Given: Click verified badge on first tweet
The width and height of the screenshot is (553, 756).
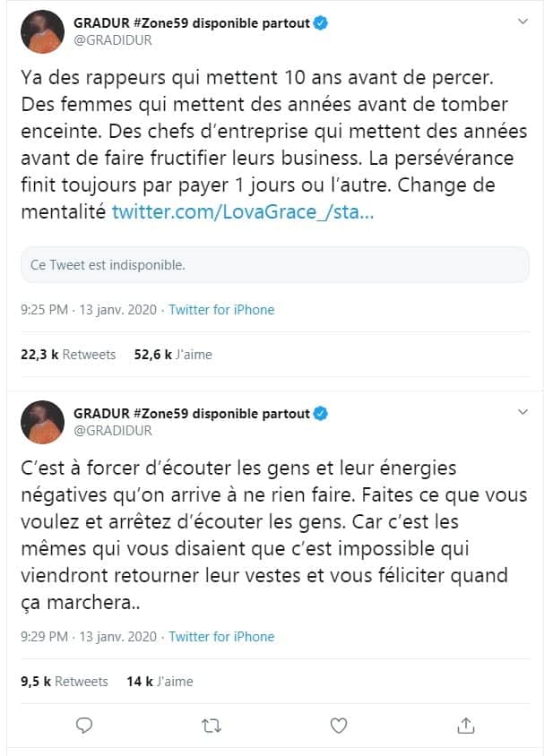Looking at the screenshot, I should click(320, 22).
